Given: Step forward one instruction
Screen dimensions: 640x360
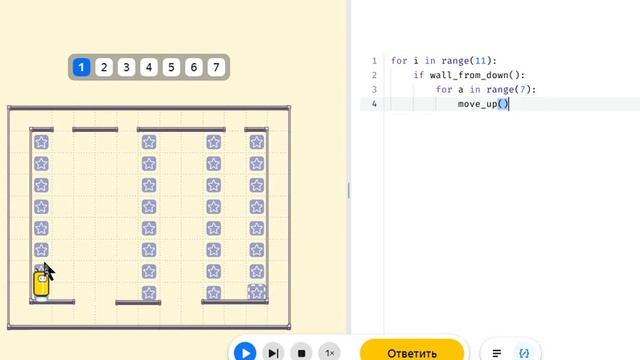Looking at the screenshot, I should pyautogui.click(x=273, y=353).
